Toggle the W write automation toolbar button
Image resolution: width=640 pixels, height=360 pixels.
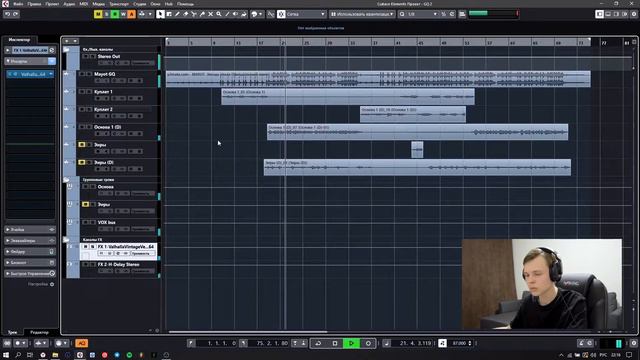pyautogui.click(x=123, y=14)
